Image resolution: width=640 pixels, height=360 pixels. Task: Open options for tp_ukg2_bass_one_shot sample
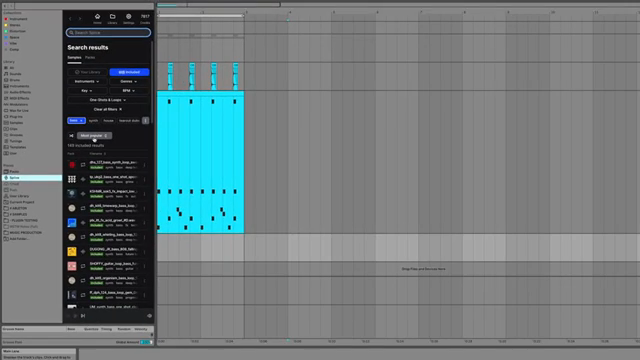pos(144,179)
